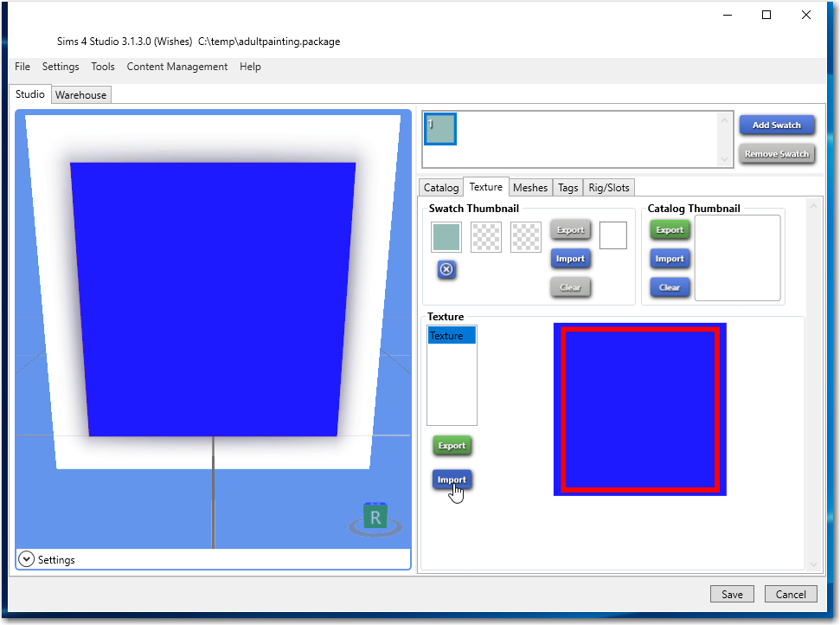Click Clear under Swatch Thumbnail
This screenshot has width=840, height=625.
click(571, 287)
